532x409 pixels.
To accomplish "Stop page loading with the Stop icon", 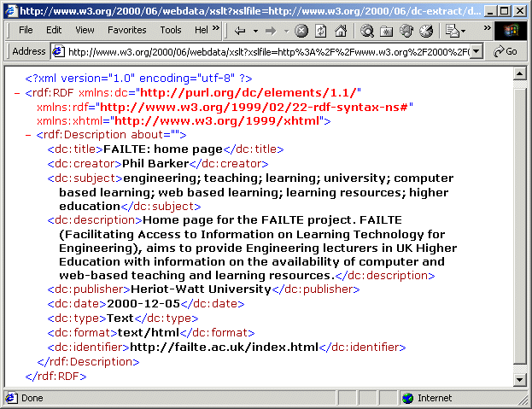I will (301, 31).
